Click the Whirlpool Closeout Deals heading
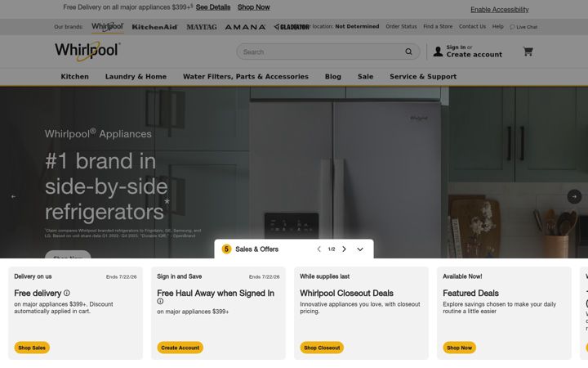 [x=346, y=293]
